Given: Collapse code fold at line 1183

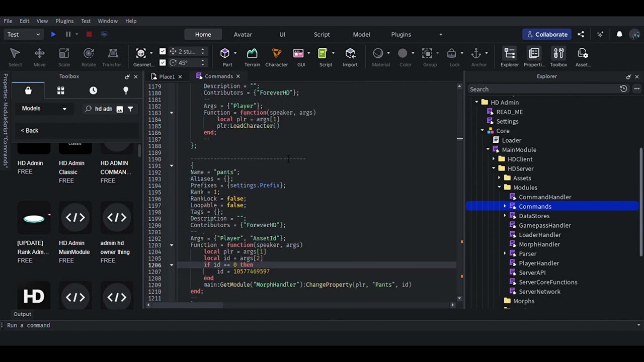Looking at the screenshot, I should tap(171, 113).
